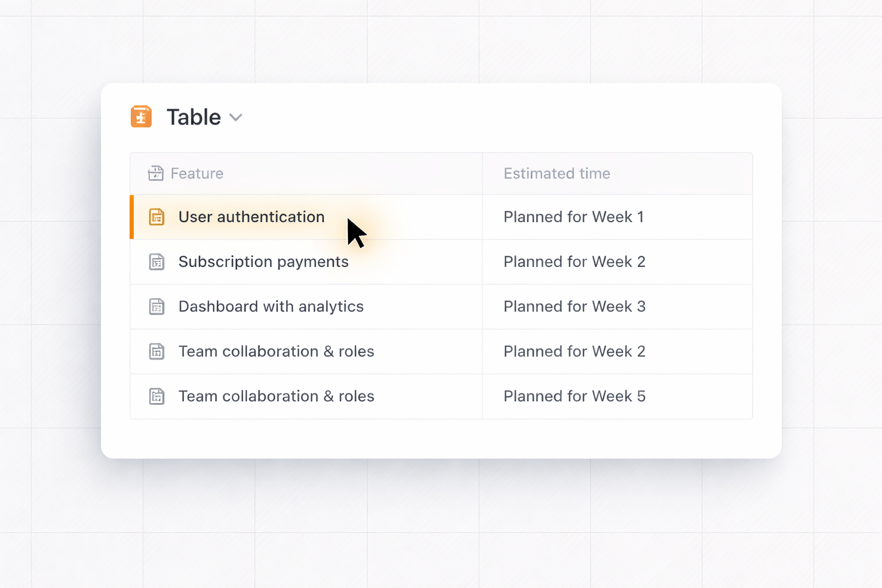882x588 pixels.
Task: Click the Feature column header icon
Action: pos(156,173)
